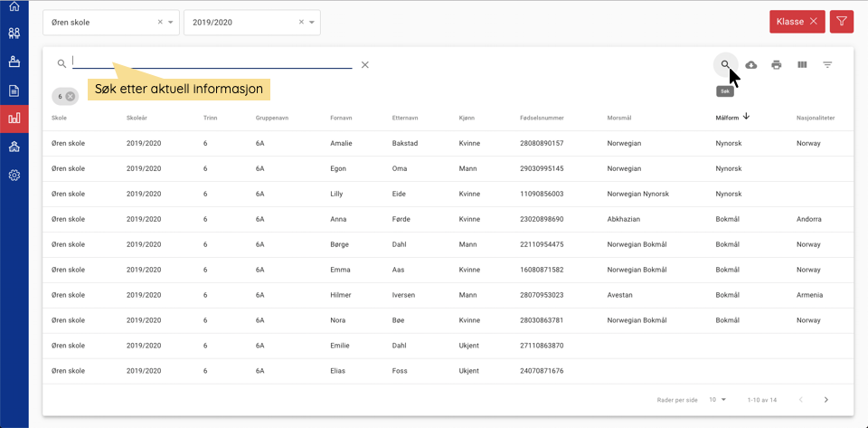The image size is (868, 428).
Task: Click the first name Børge
Action: tap(340, 244)
